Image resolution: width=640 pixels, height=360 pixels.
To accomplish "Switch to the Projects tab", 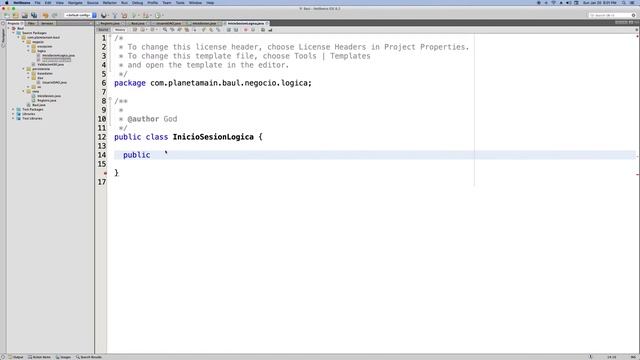I will 15,23.
